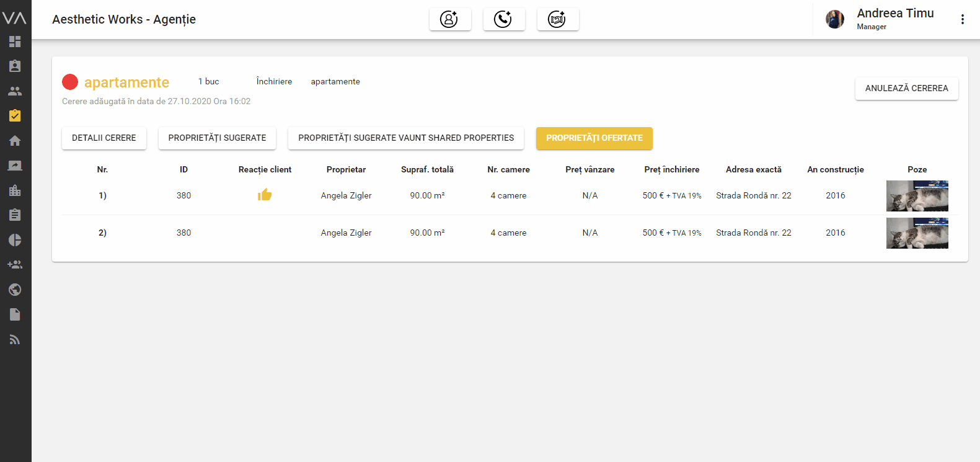980x462 pixels.
Task: Click Andreea Timu profile avatar
Action: [834, 19]
